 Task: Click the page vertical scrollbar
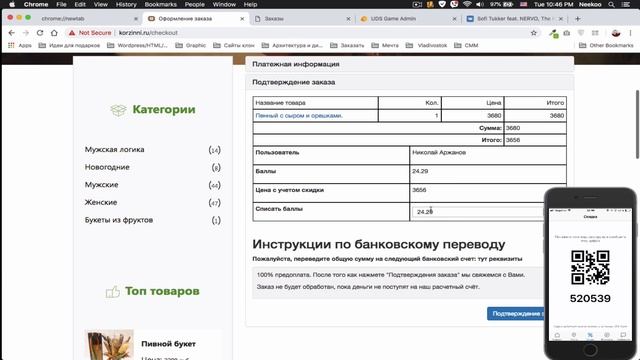(637, 124)
